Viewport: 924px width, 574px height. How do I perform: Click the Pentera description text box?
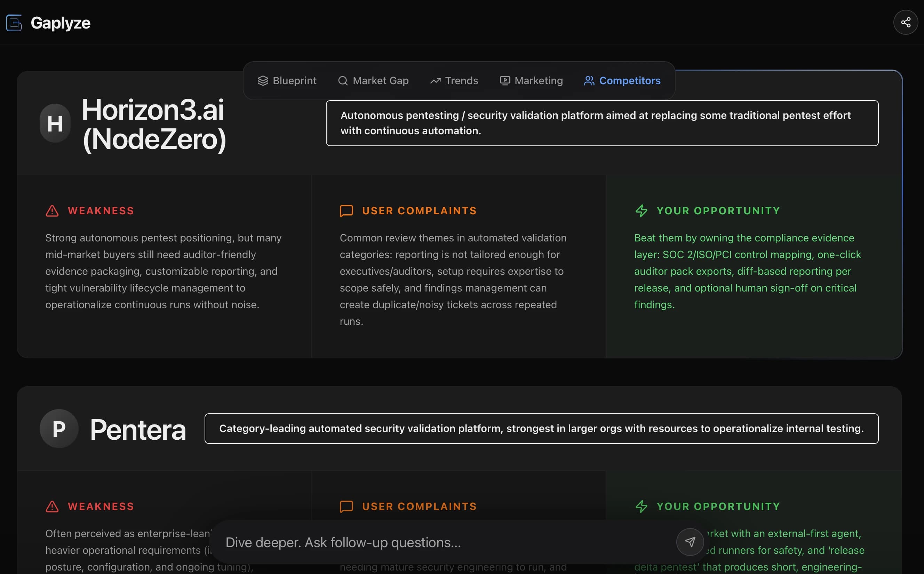coord(542,428)
